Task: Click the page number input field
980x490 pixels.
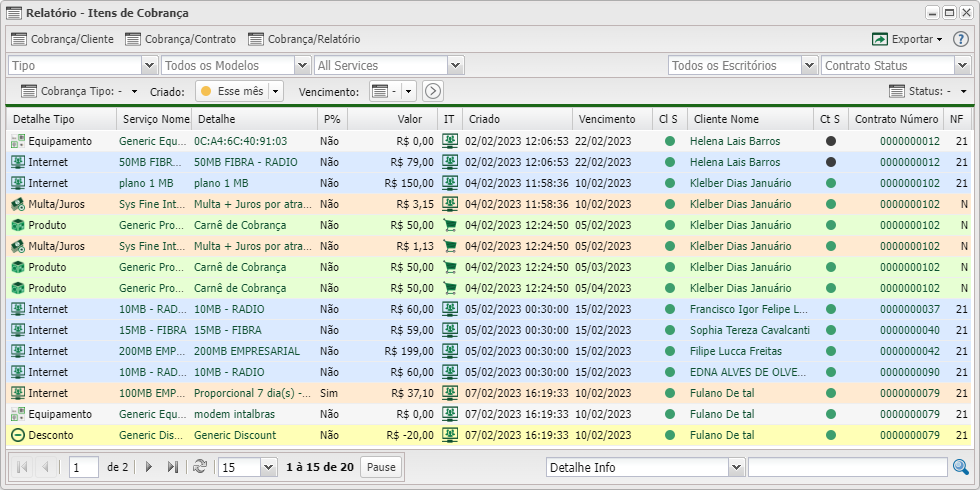Action: pyautogui.click(x=84, y=467)
